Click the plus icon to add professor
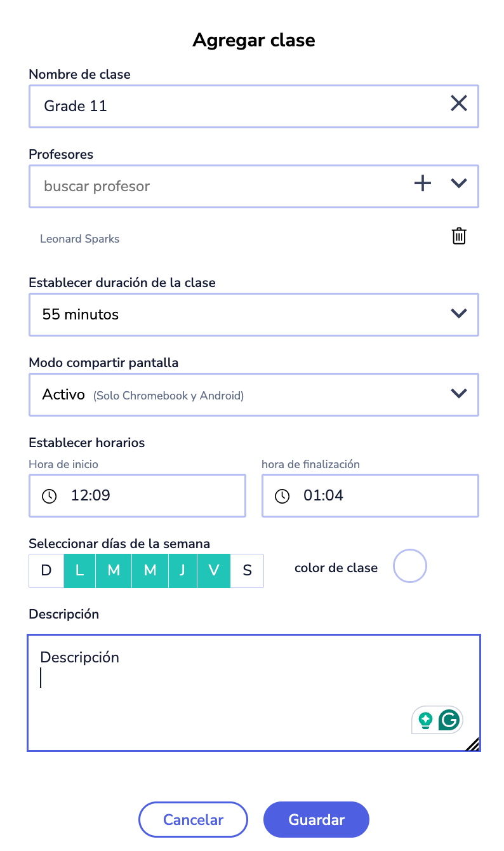This screenshot has width=504, height=851. tap(422, 184)
